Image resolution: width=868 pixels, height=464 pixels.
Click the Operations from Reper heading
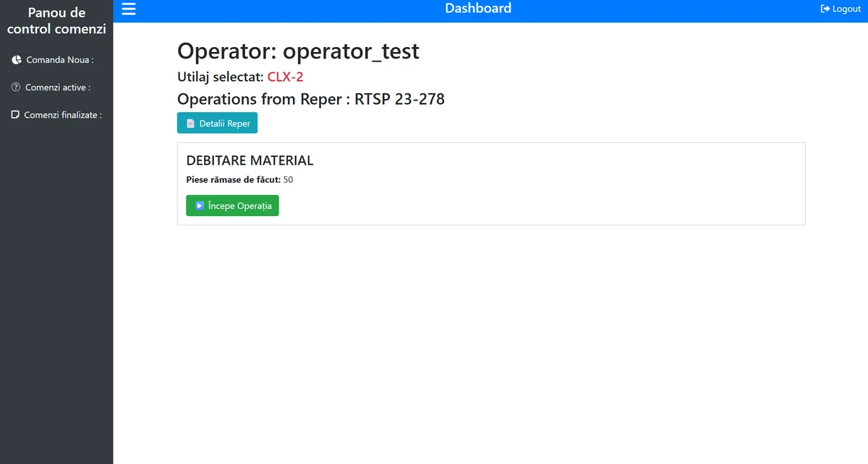[x=310, y=99]
